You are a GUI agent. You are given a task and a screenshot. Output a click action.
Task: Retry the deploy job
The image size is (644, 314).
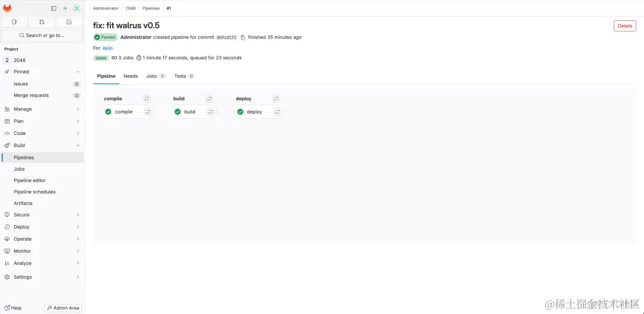pos(278,112)
